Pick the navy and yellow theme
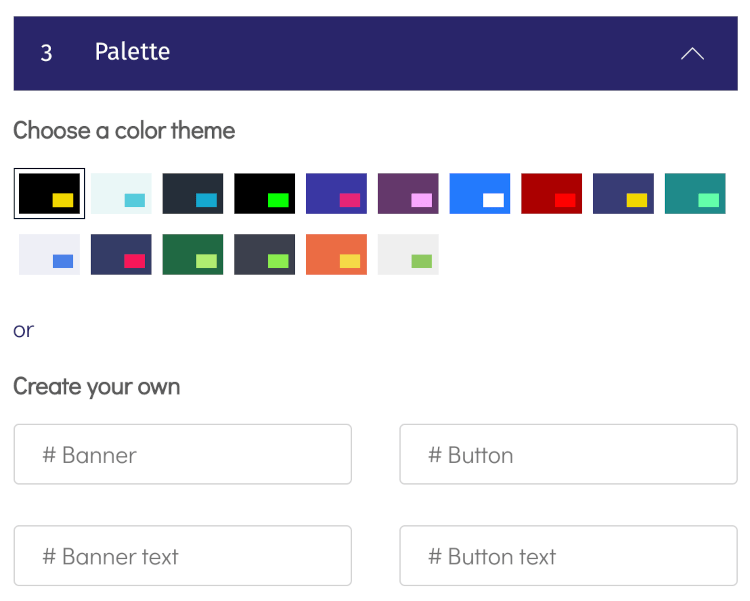Image resolution: width=750 pixels, height=601 pixels. point(623,193)
